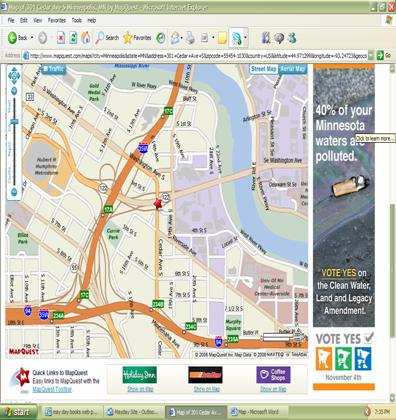396x420 pixels.
Task: Open the Tools menu
Action: pos(77,21)
